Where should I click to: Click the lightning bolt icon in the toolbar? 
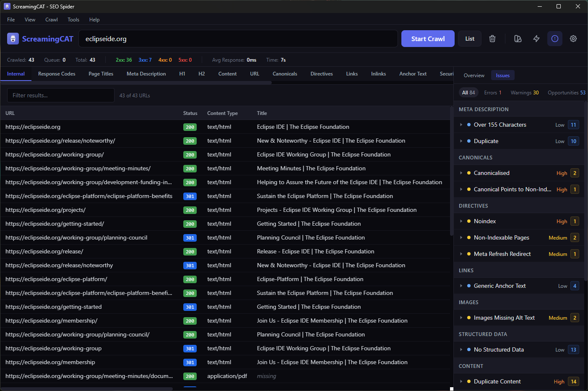tap(536, 39)
